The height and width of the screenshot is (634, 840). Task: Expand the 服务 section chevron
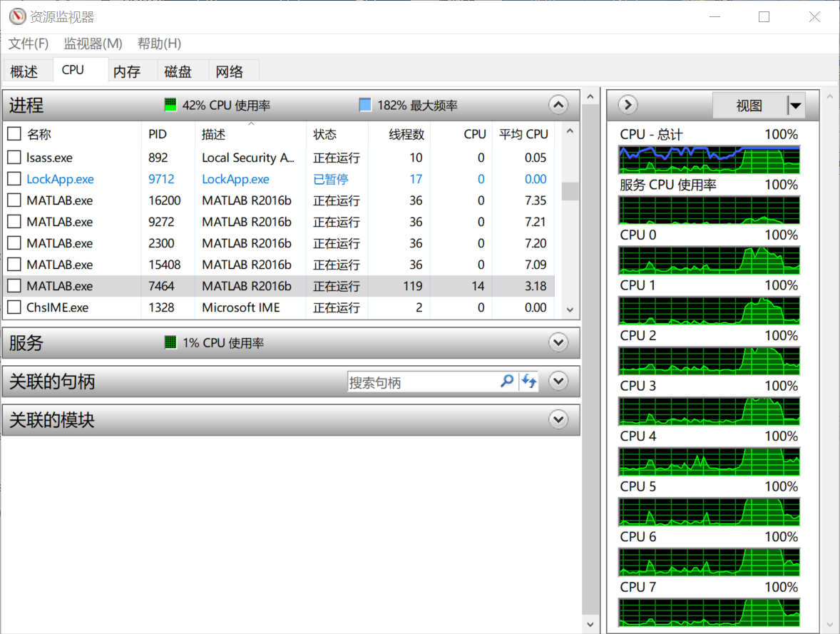tap(558, 342)
